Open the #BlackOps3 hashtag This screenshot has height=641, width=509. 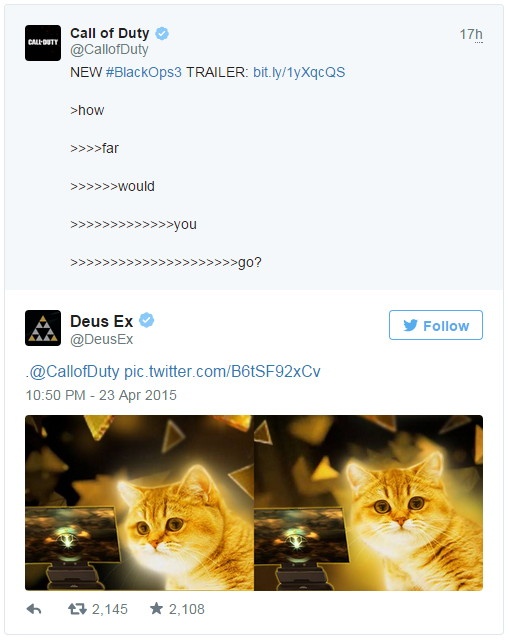(144, 72)
